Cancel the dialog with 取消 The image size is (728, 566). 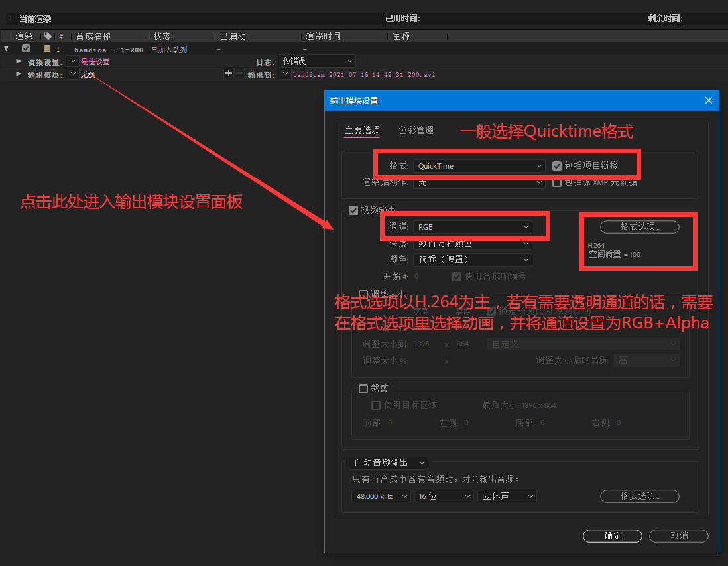679,535
